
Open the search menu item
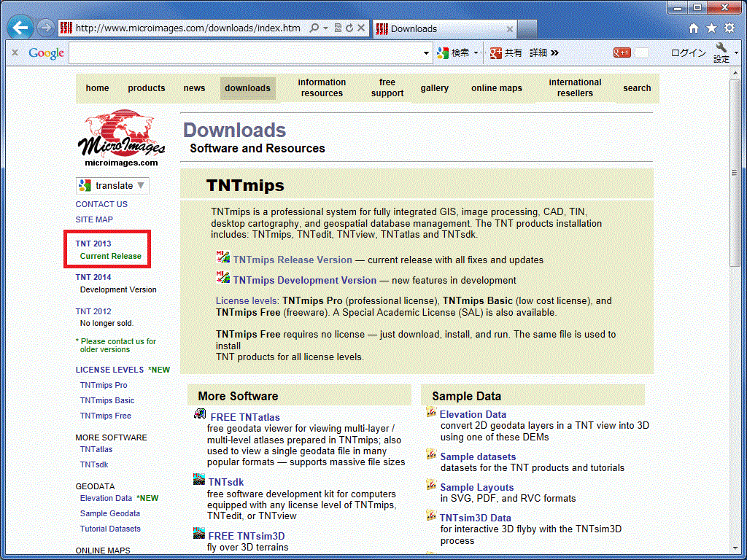click(637, 88)
